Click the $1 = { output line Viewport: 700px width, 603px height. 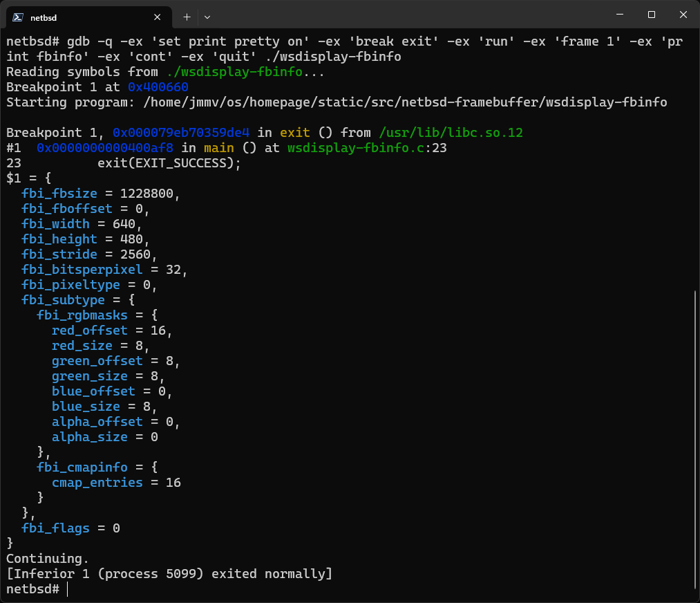coord(28,178)
